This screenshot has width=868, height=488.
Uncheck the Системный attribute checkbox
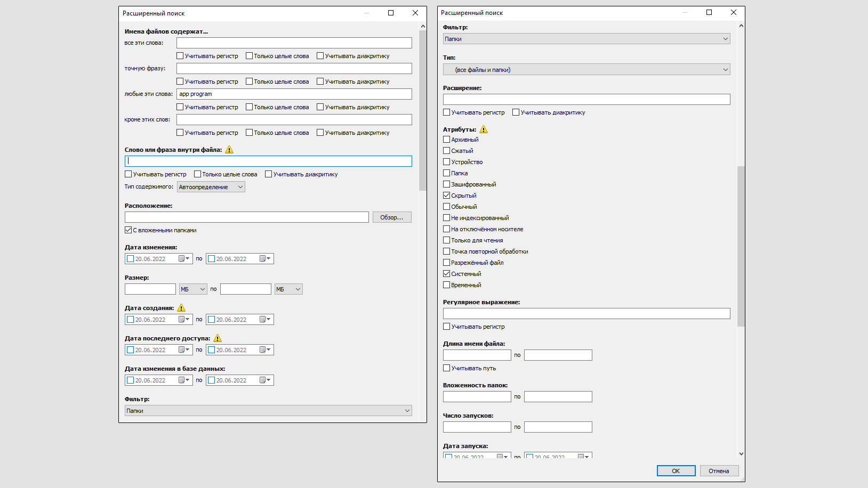click(447, 274)
